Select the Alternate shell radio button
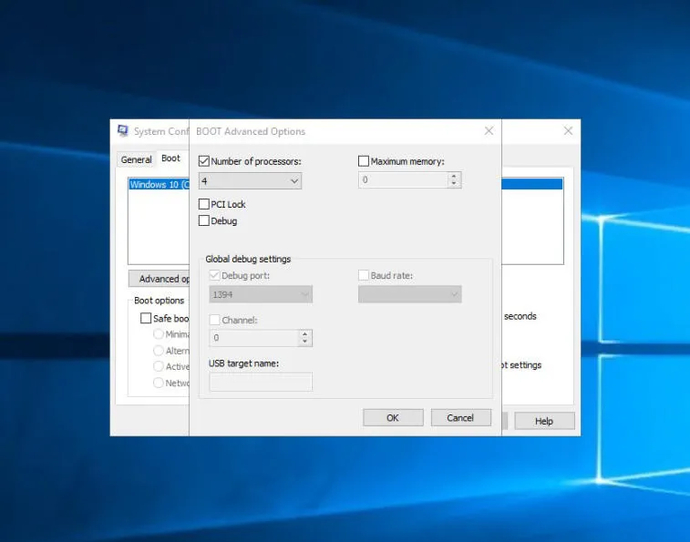690x542 pixels. click(x=158, y=351)
